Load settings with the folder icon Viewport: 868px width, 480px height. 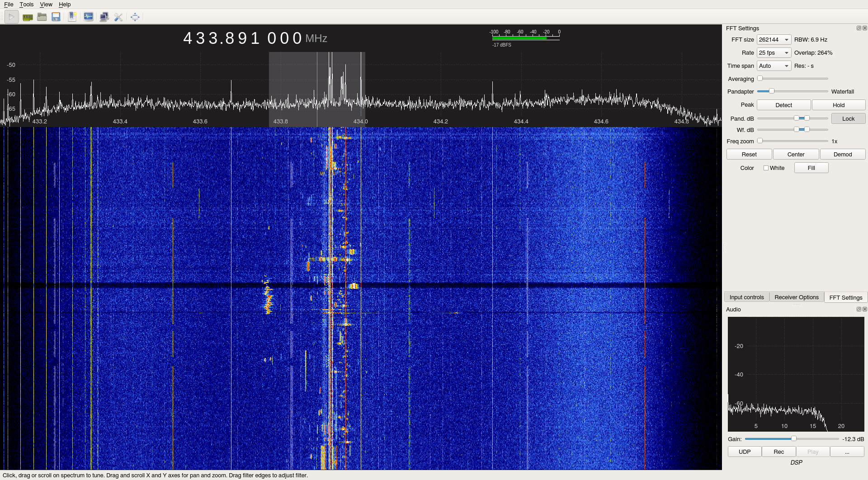42,17
